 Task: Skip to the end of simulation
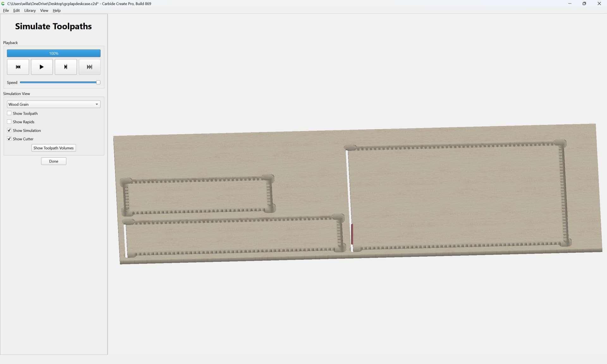click(90, 67)
